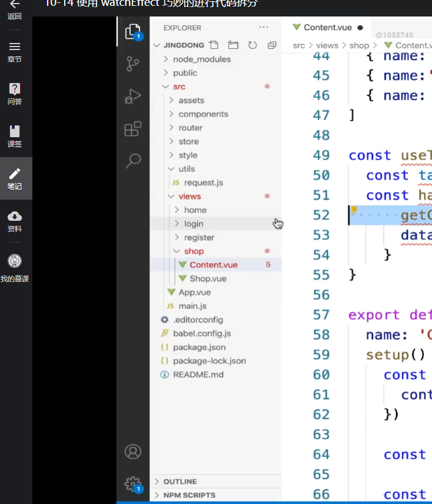
Task: Open the Run and Debug view
Action: coord(132,96)
